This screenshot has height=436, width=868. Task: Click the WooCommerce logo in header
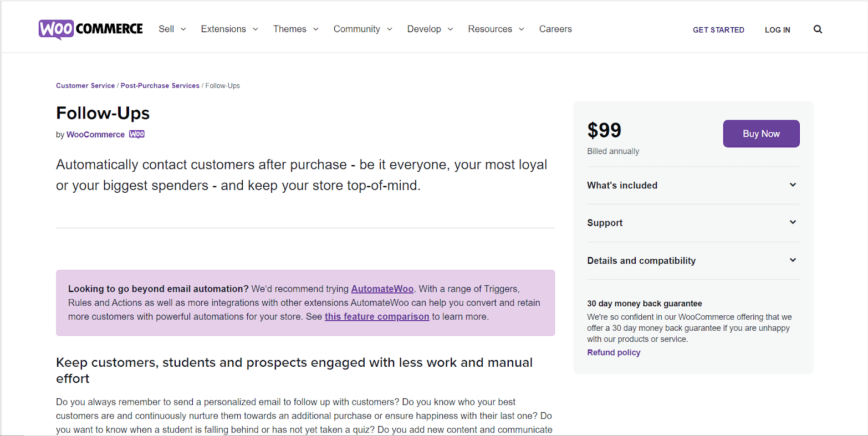pyautogui.click(x=91, y=29)
